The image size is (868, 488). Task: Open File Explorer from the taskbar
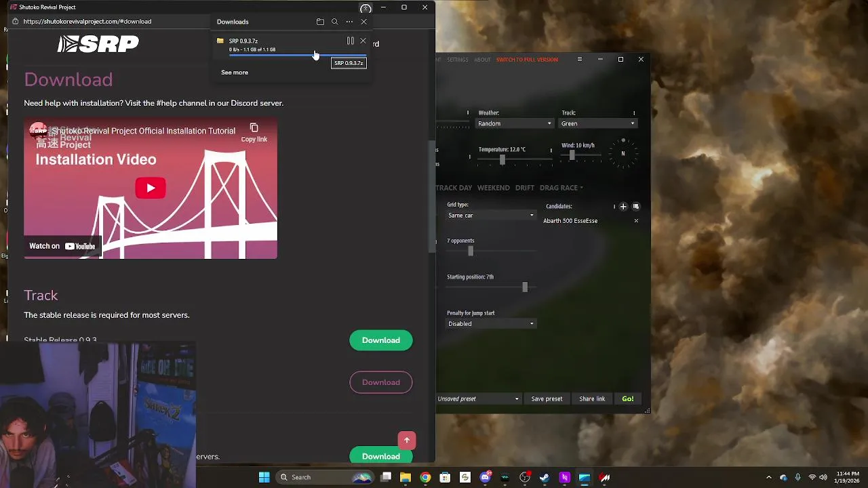(406, 477)
